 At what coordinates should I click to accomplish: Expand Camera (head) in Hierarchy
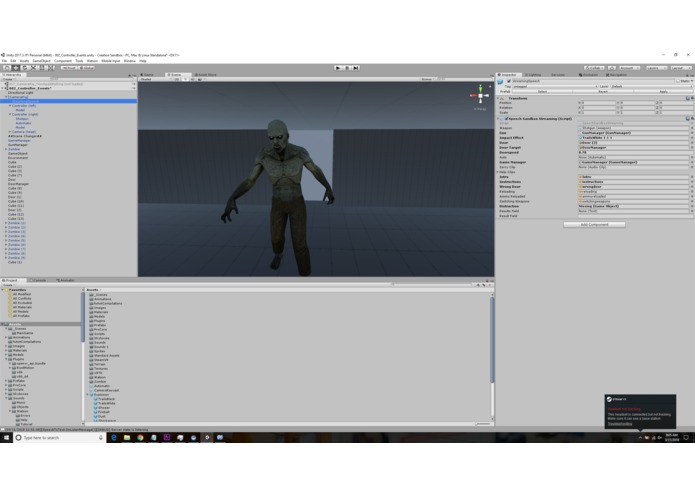(10, 132)
